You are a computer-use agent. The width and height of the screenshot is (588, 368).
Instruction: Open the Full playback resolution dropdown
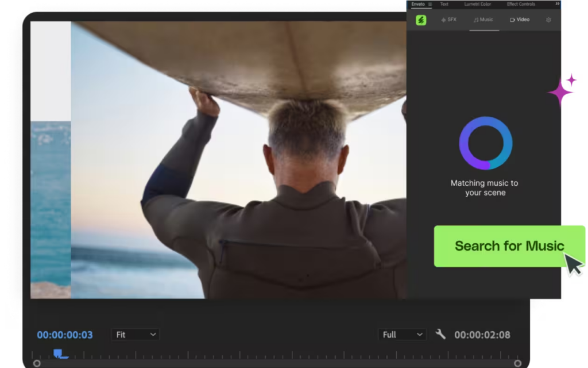[x=402, y=334]
